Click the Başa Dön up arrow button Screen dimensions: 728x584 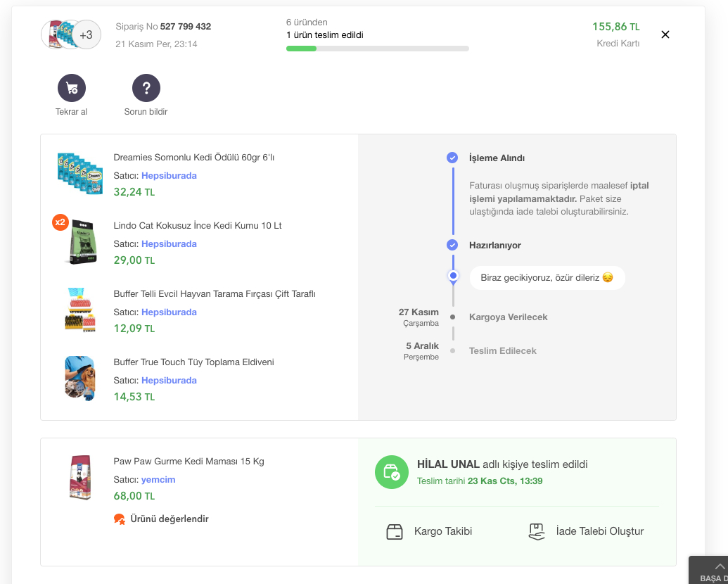tap(708, 570)
